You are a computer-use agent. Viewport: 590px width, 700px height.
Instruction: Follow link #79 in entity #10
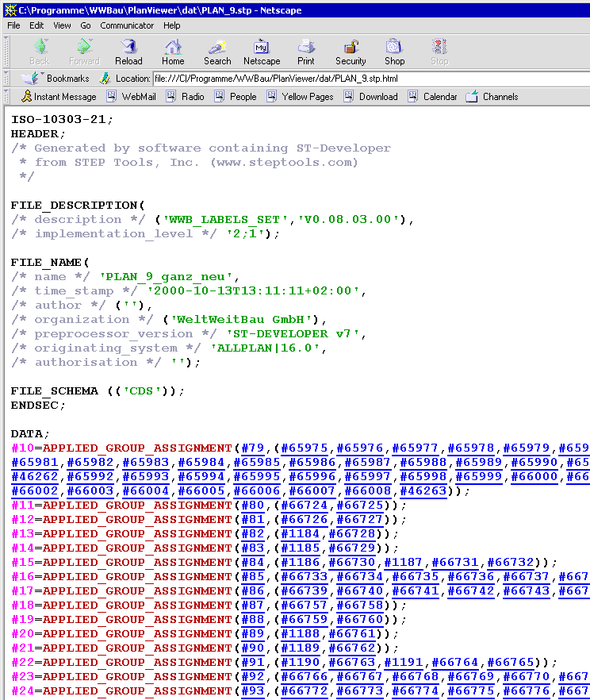click(253, 448)
